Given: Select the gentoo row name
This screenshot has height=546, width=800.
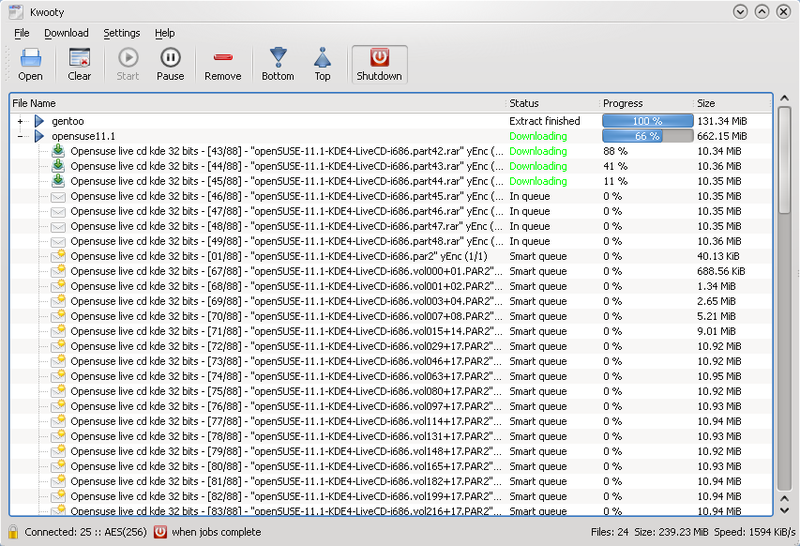Looking at the screenshot, I should pos(68,121).
